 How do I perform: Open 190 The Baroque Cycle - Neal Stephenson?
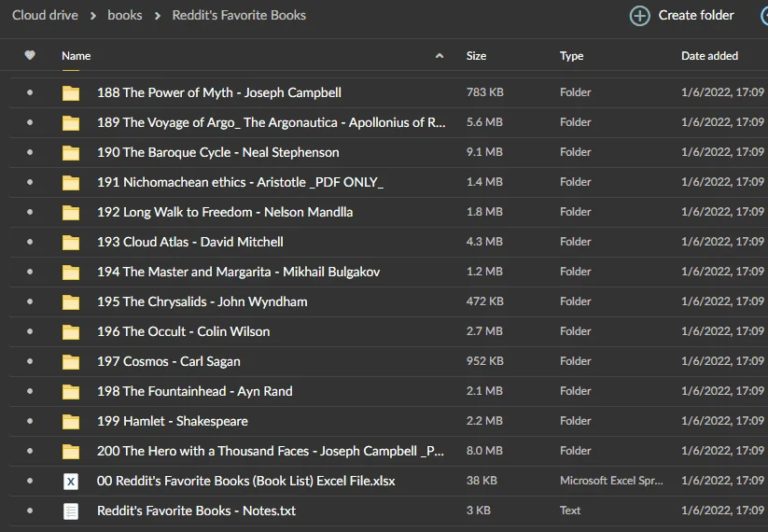(218, 152)
